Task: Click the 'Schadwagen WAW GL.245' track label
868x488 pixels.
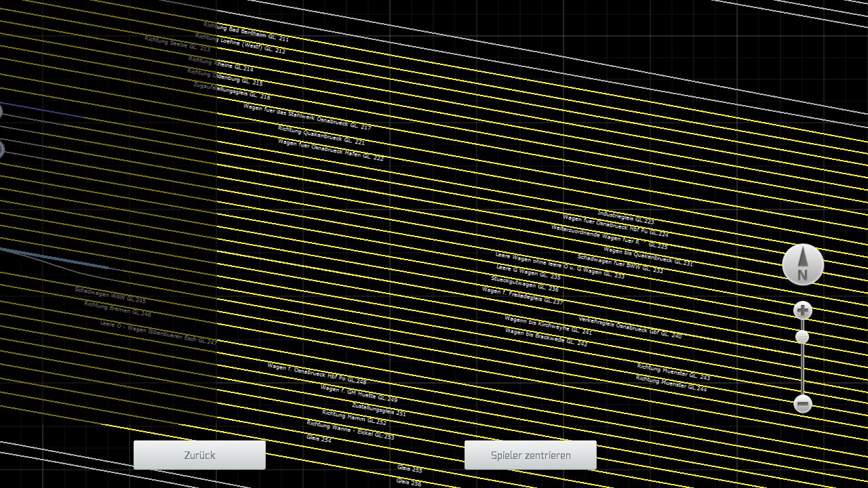Action: coord(111,295)
